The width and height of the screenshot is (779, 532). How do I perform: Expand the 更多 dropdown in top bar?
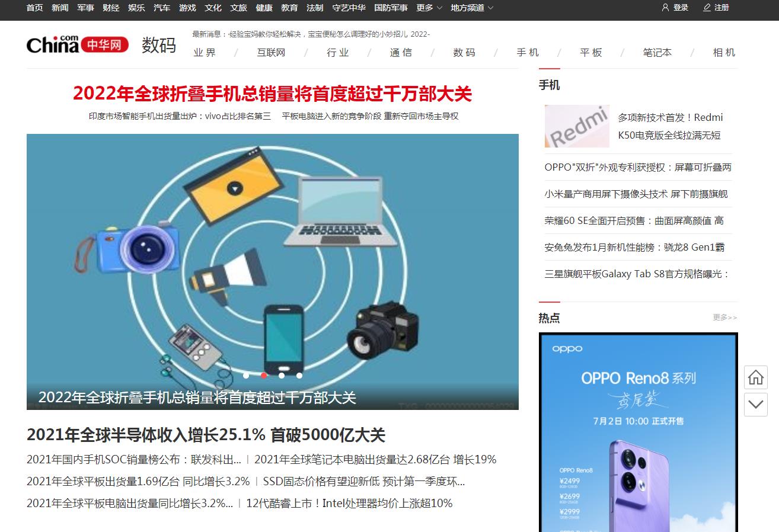pyautogui.click(x=429, y=8)
